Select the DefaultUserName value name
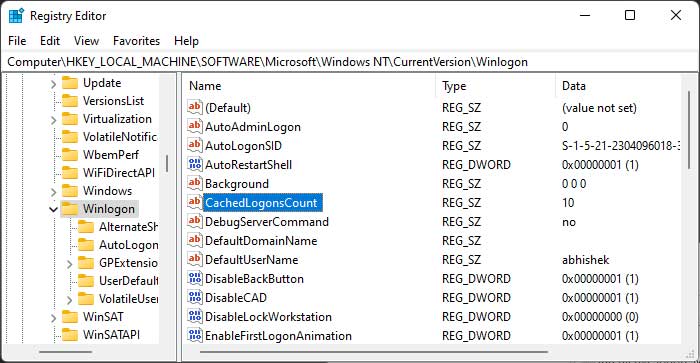Image resolution: width=700 pixels, height=363 pixels. (251, 260)
